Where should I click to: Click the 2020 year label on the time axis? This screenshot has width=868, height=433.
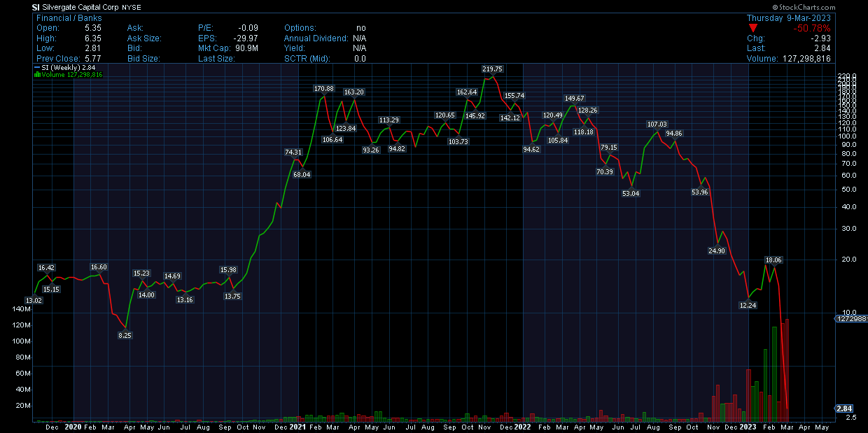click(x=73, y=426)
